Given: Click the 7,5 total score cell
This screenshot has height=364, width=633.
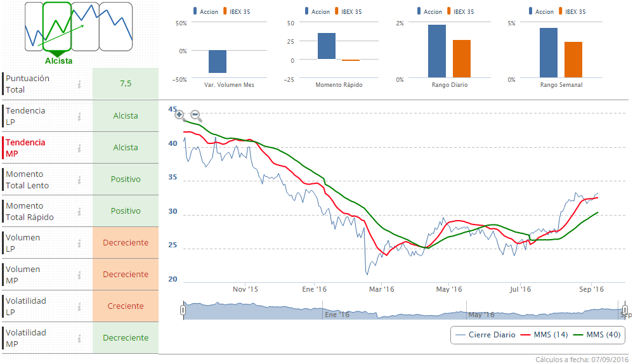Looking at the screenshot, I should (126, 84).
